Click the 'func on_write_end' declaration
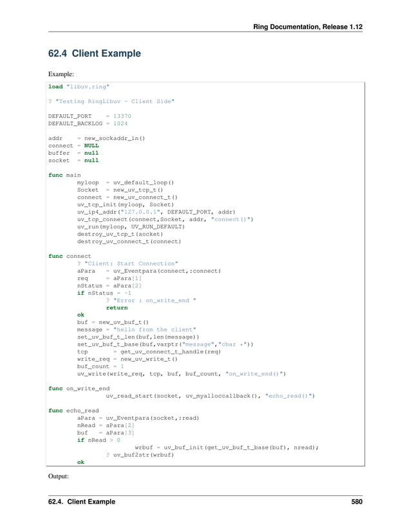The image size is (411, 532). pyautogui.click(x=79, y=388)
